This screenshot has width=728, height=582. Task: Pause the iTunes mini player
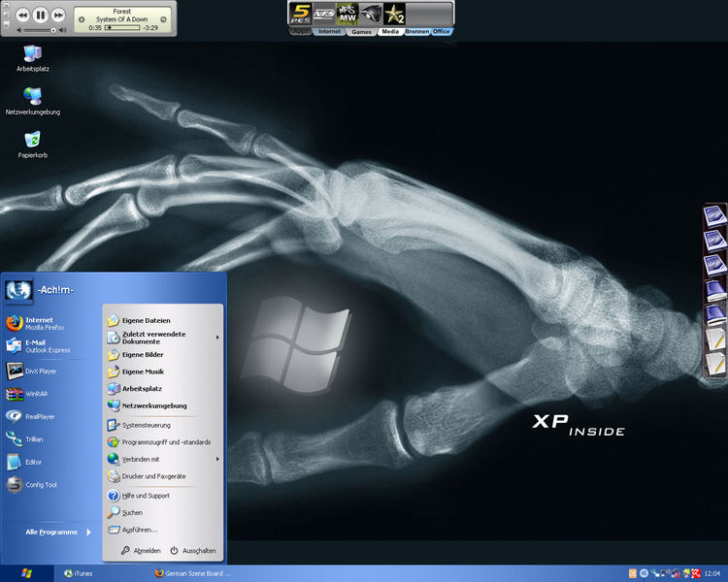[x=41, y=16]
